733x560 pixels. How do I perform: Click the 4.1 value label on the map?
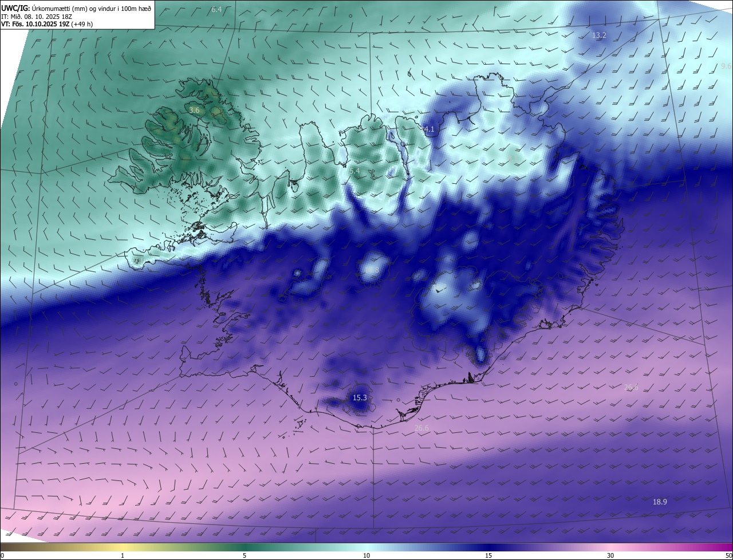[429, 130]
